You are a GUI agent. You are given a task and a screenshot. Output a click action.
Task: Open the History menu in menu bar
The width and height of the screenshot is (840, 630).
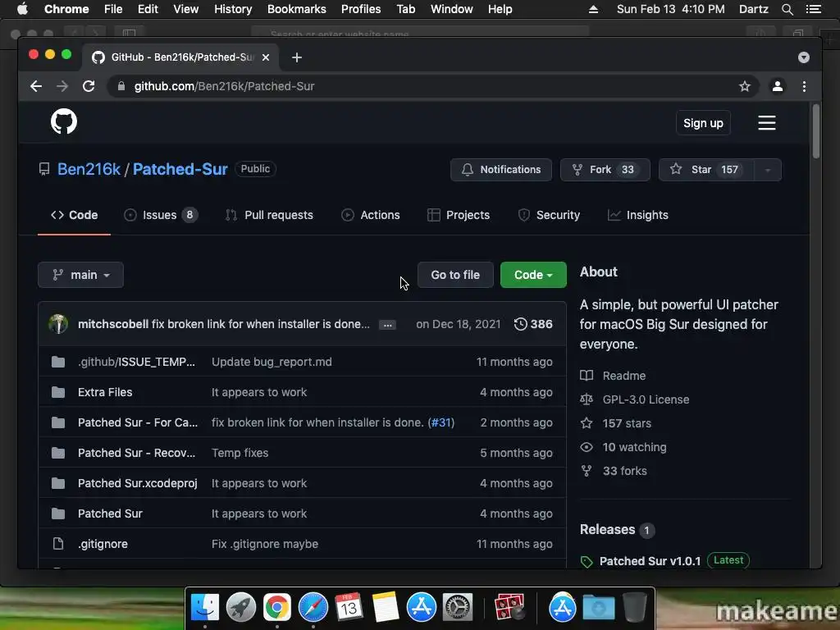point(233,9)
